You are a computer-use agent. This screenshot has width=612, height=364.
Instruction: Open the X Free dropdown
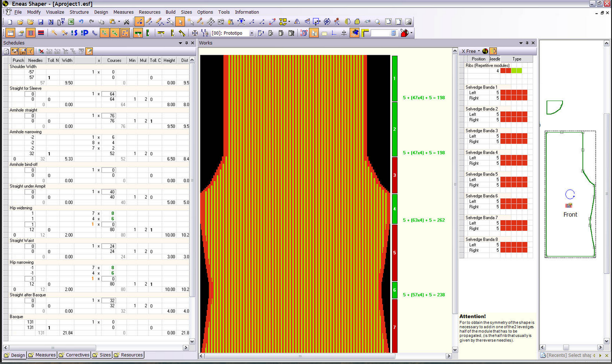tap(479, 51)
